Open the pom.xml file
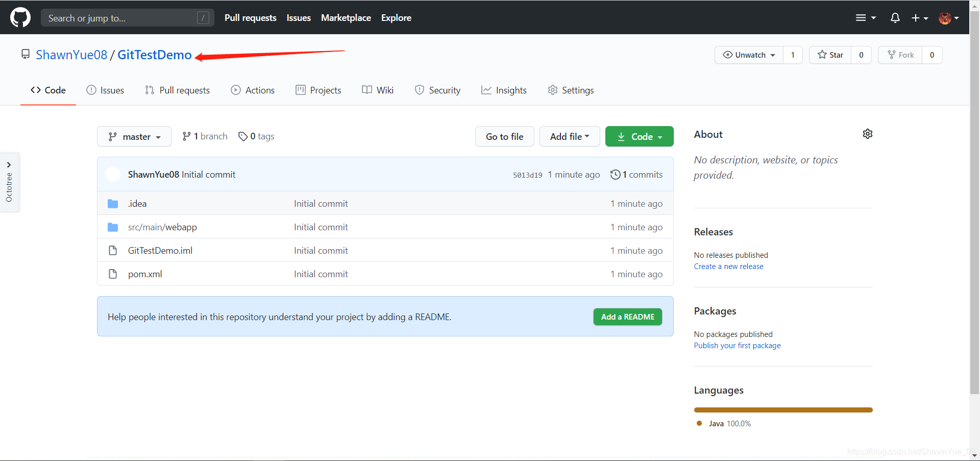Screen dimensions: 980x461 145,274
